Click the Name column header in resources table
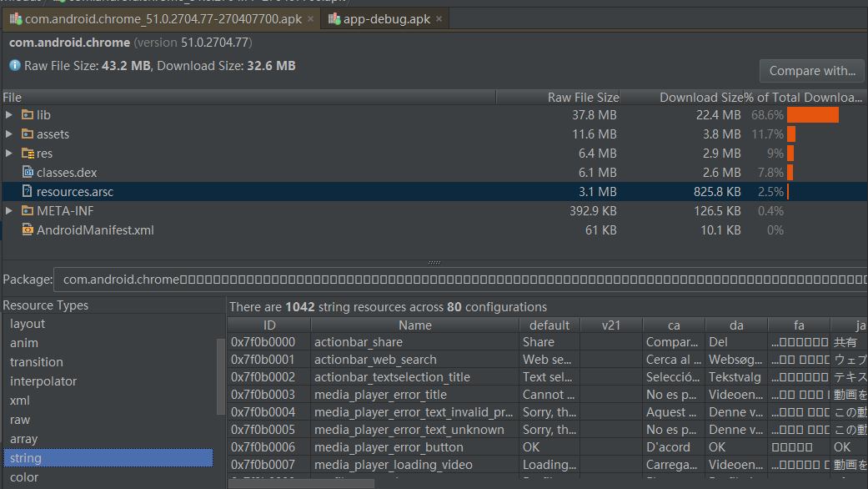The width and height of the screenshot is (868, 489). (415, 325)
